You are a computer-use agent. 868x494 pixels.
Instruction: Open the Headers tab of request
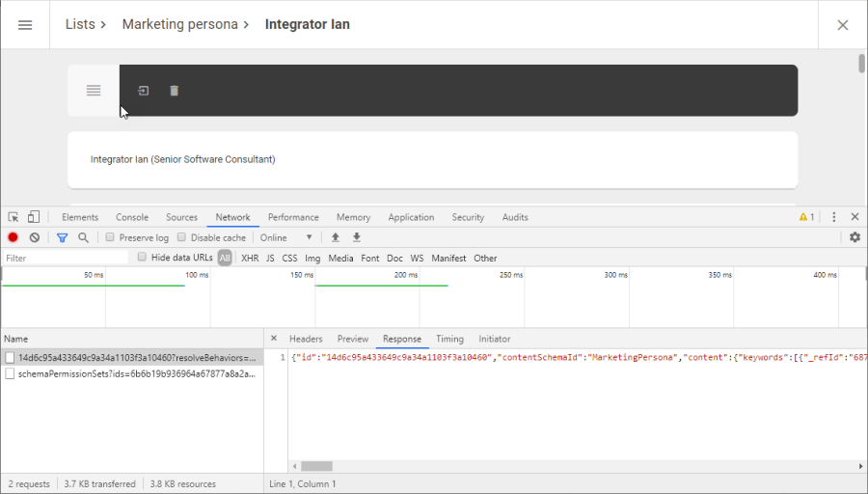(x=306, y=339)
